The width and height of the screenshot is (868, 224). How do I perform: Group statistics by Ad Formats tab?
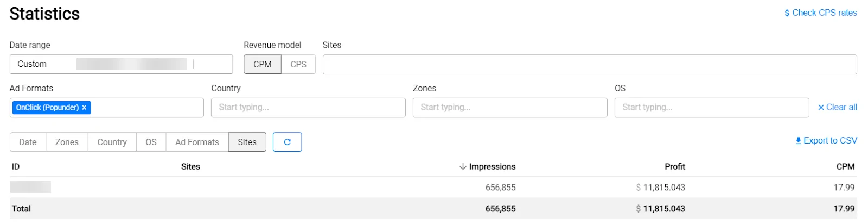tap(197, 142)
